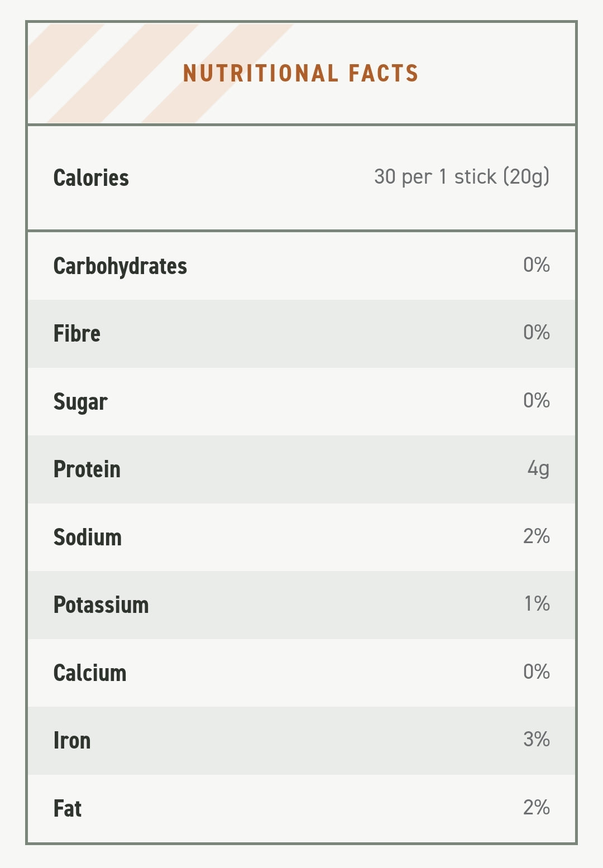
Task: Click the Fat 2% value
Action: click(537, 807)
